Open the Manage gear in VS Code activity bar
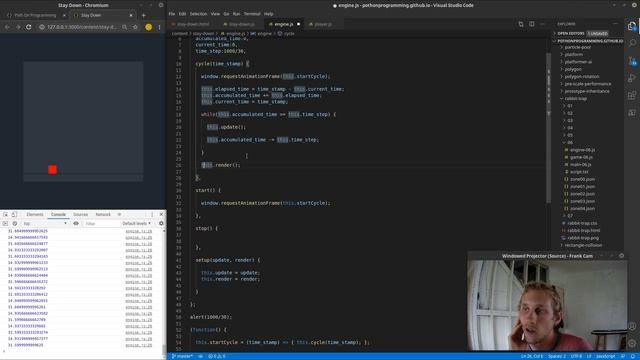 (632, 343)
